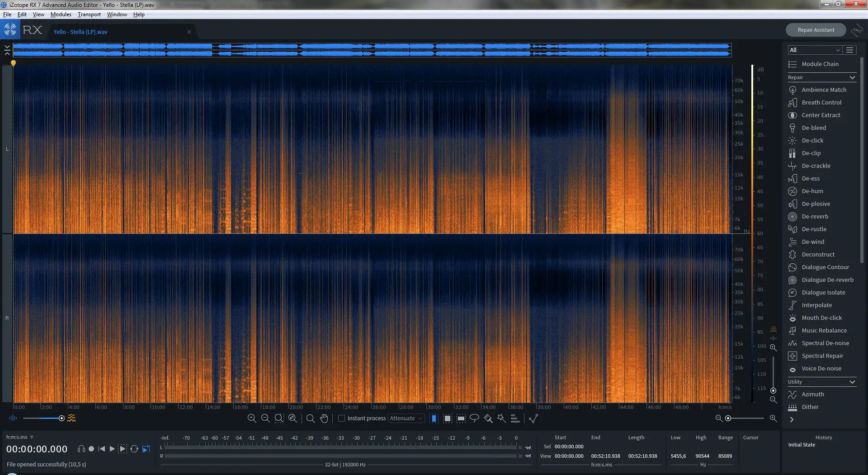Start playback with the Play button
The image size is (868, 475).
pos(112,449)
